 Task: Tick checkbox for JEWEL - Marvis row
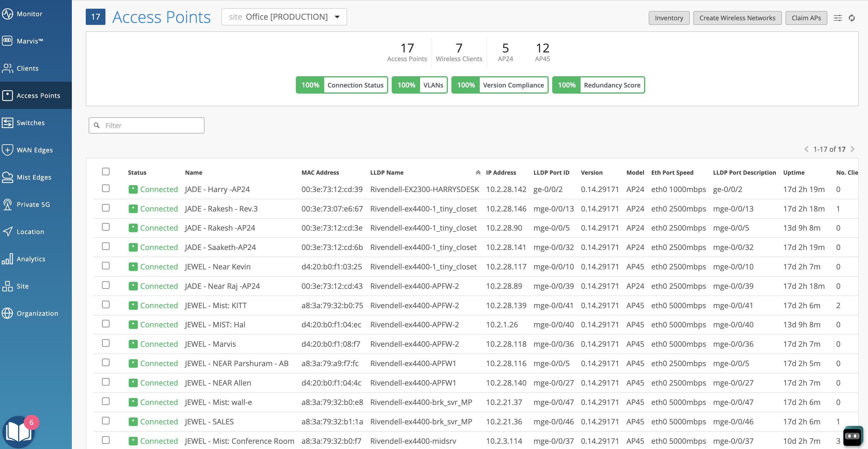pyautogui.click(x=106, y=343)
